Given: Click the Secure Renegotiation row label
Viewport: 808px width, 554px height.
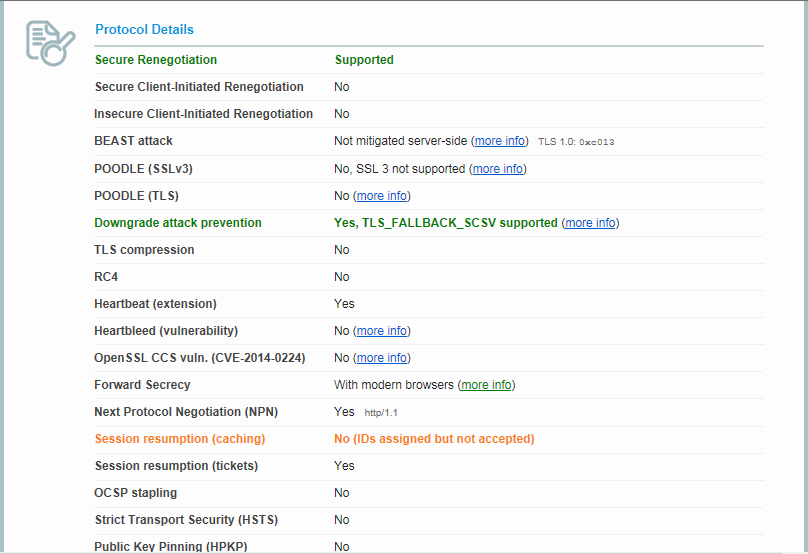Looking at the screenshot, I should coord(155,60).
